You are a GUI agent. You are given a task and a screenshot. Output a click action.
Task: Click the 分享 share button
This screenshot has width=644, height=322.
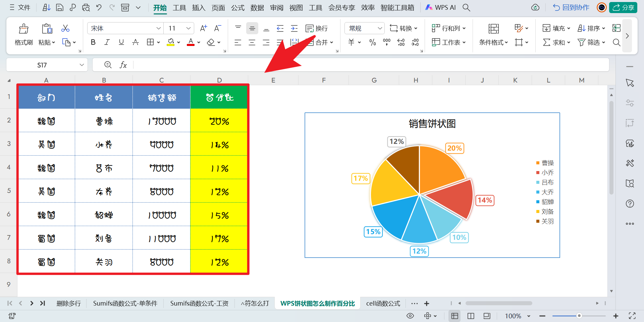(x=623, y=7)
